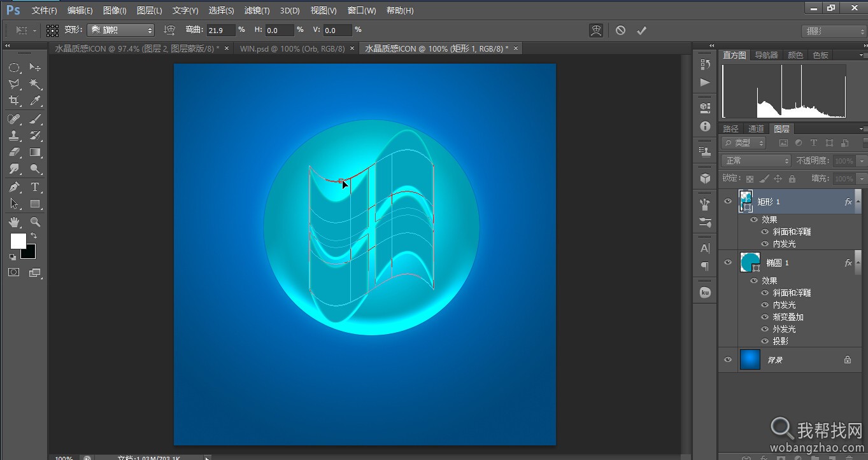Viewport: 868px width, 460px height.
Task: Open the Layers panel flyout menu
Action: tap(863, 129)
